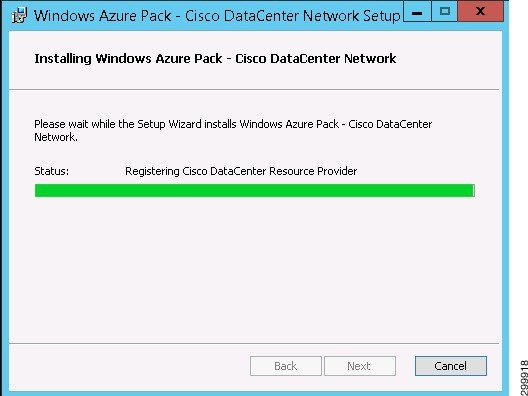Click the "Registering Cisco DataCenter Resource Provider" status text
The height and width of the screenshot is (396, 528).
click(241, 171)
